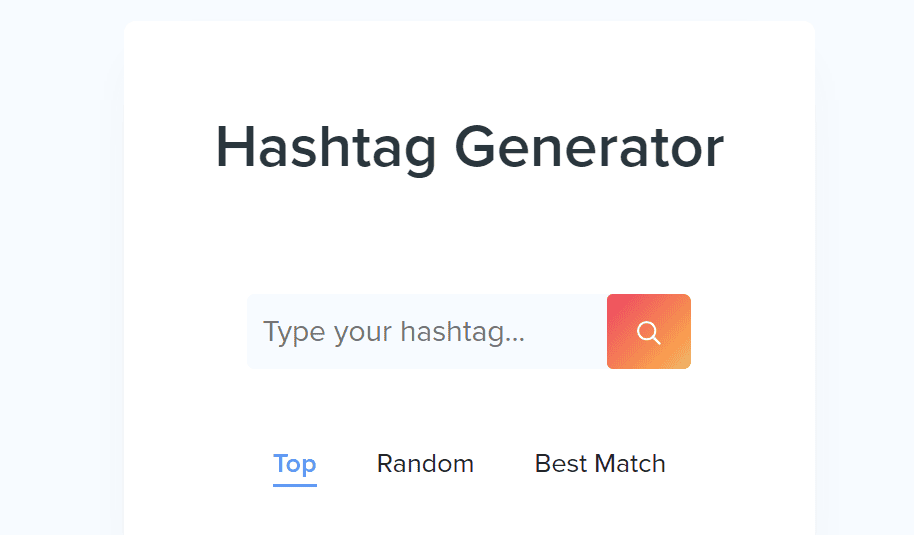Switch to the Top tab
This screenshot has height=535, width=914.
click(295, 464)
